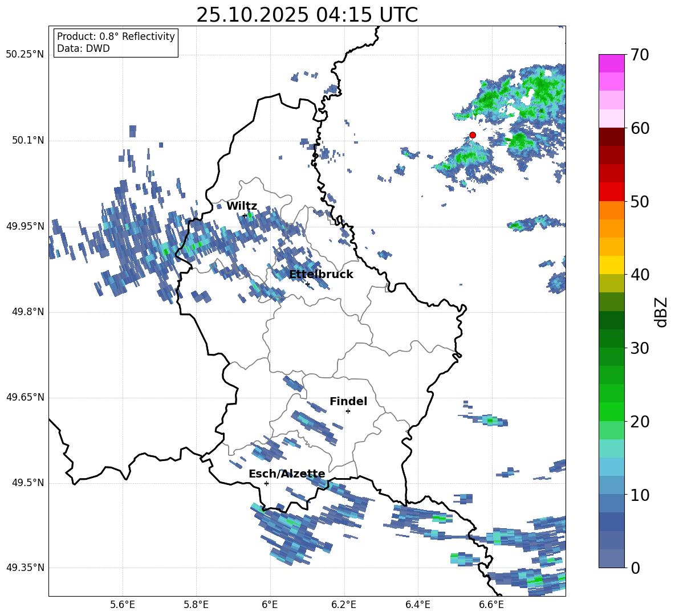
Task: Click the magenta swatch atop the colorbar
Action: pos(612,63)
